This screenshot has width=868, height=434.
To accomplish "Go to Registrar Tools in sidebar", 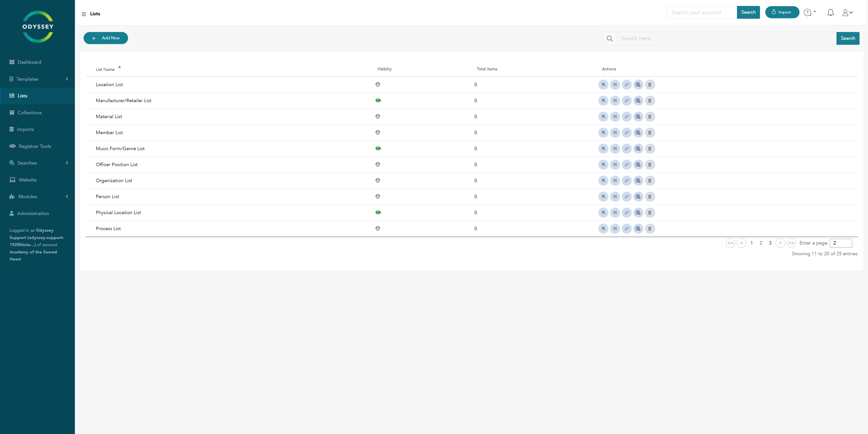I will (35, 146).
